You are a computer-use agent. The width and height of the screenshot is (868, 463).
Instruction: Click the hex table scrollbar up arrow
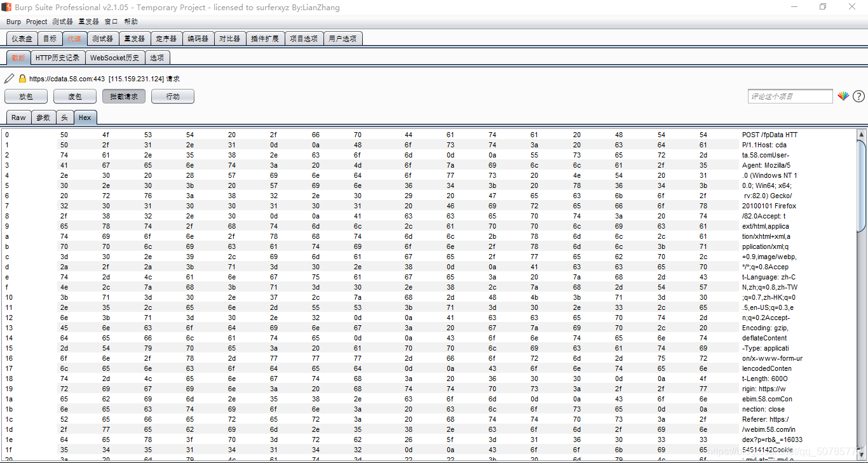pos(862,135)
